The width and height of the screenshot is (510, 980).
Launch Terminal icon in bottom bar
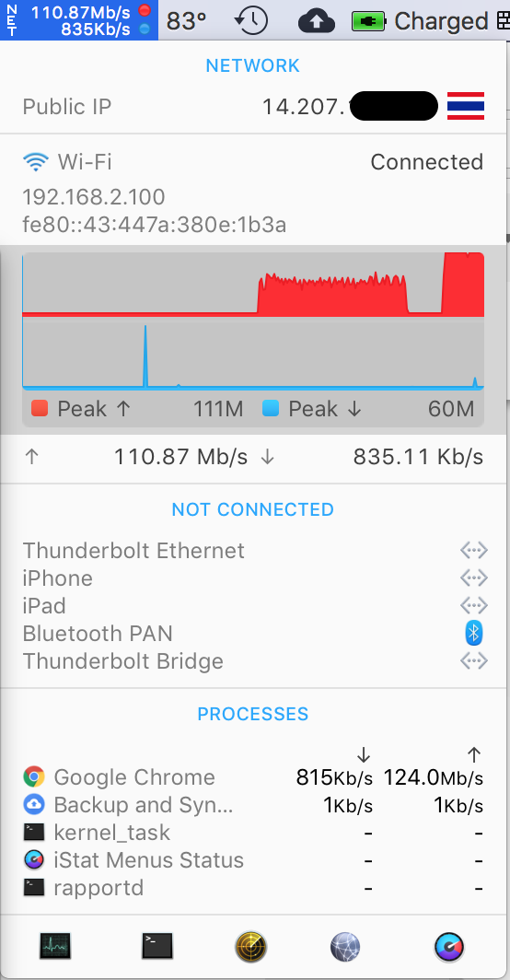tap(156, 946)
